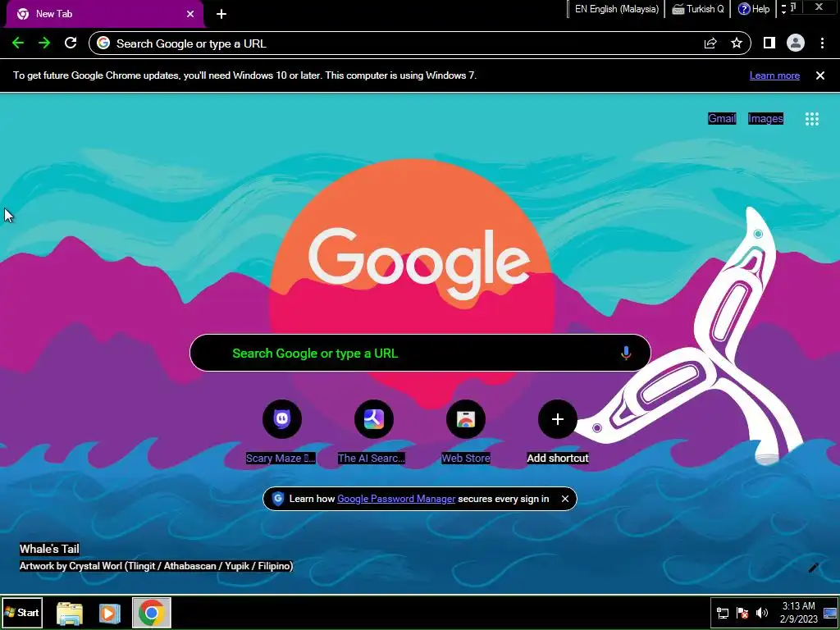Image resolution: width=840 pixels, height=630 pixels.
Task: Toggle the side panel icon
Action: [769, 43]
